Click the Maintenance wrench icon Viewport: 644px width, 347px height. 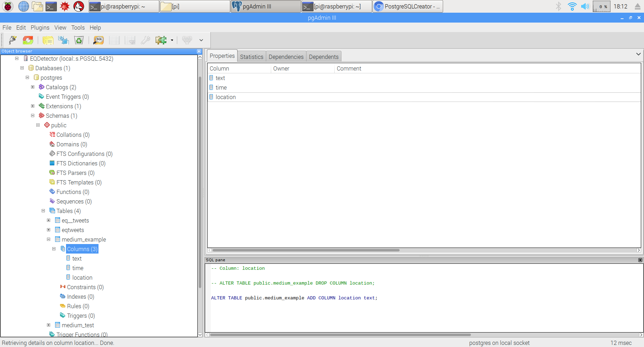145,40
